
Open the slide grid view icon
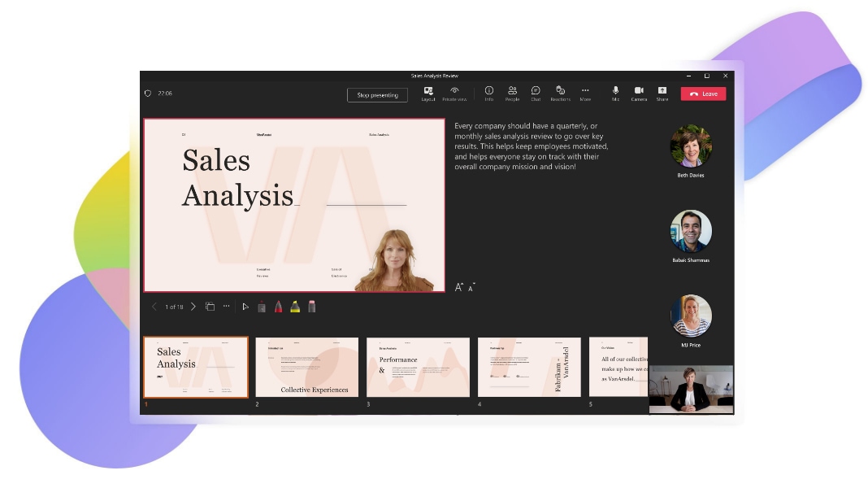tap(210, 307)
